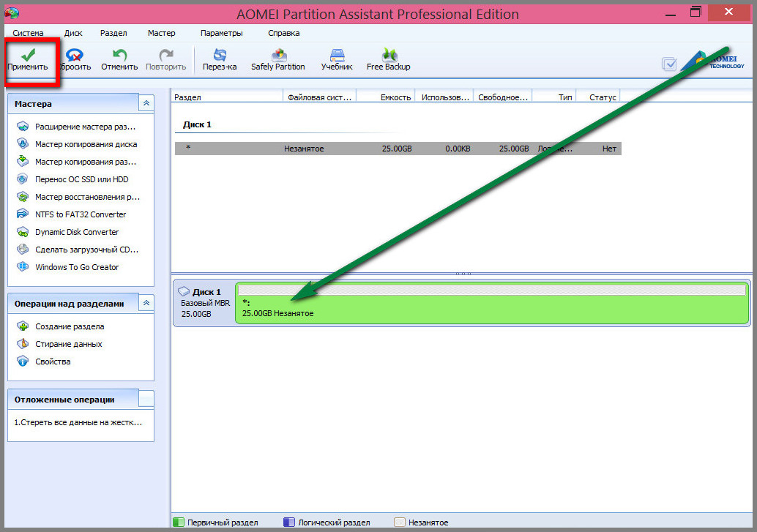Open the Раздел menu

(x=113, y=33)
